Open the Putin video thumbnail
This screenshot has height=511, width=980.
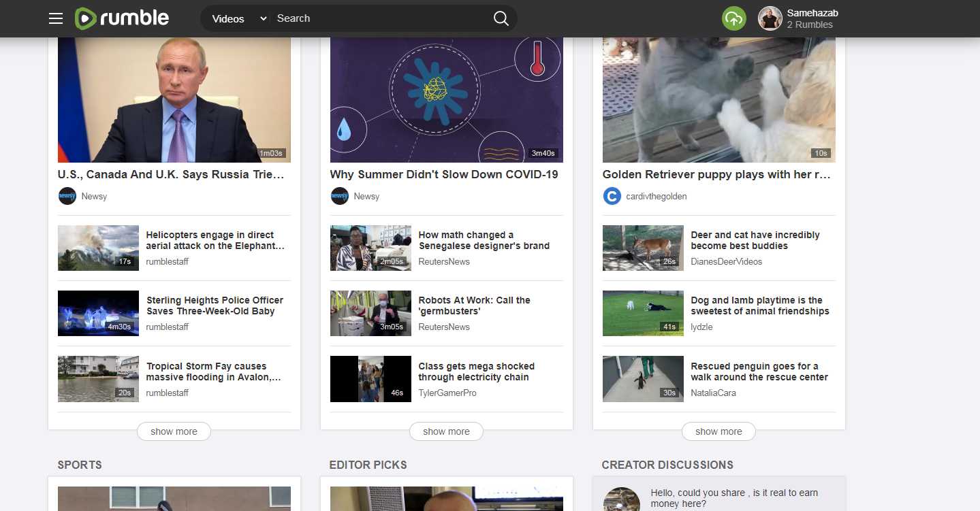174,100
